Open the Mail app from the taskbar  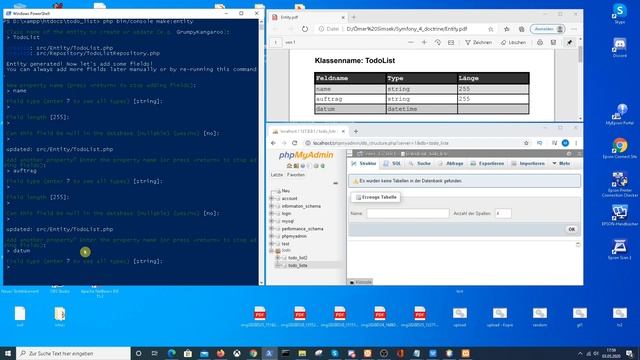[204, 353]
